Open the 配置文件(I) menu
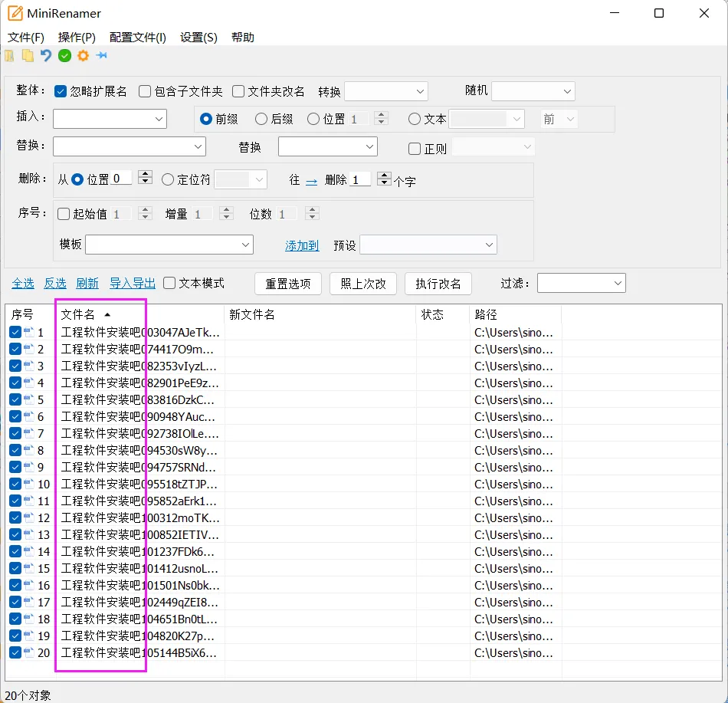 point(138,37)
